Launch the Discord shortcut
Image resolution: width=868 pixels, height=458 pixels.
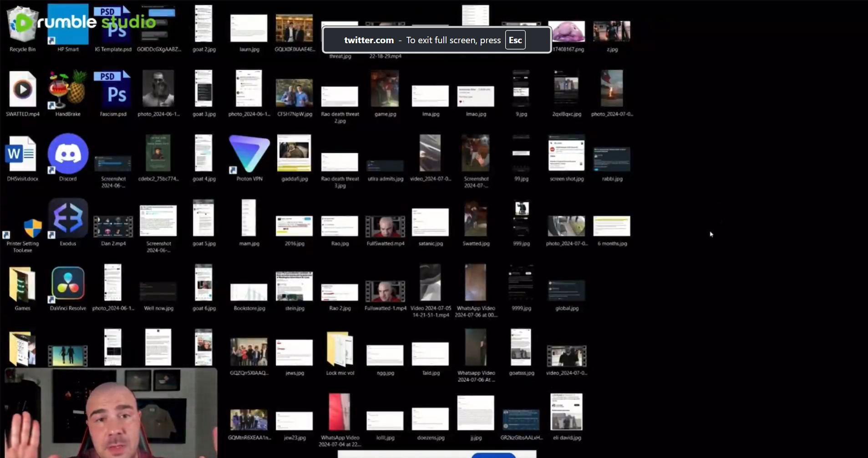coord(68,158)
